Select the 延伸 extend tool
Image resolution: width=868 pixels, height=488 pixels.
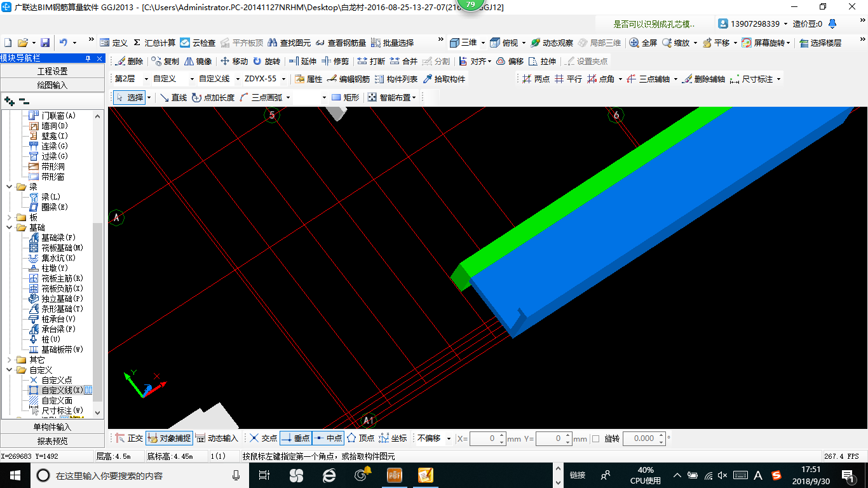[302, 61]
